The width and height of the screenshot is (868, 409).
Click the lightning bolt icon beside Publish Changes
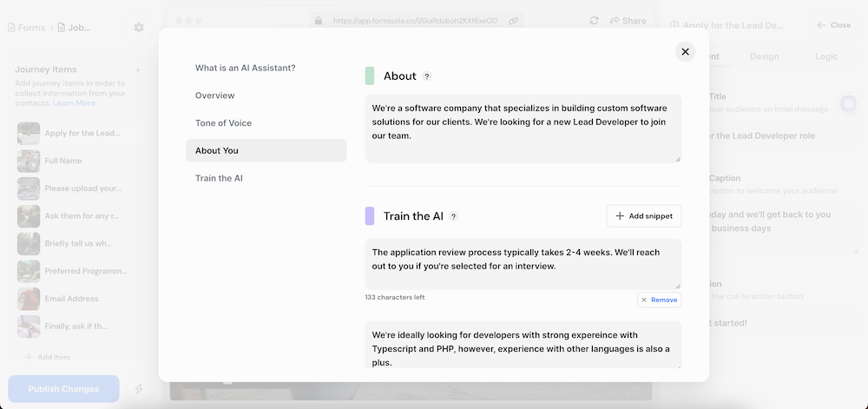pyautogui.click(x=139, y=389)
